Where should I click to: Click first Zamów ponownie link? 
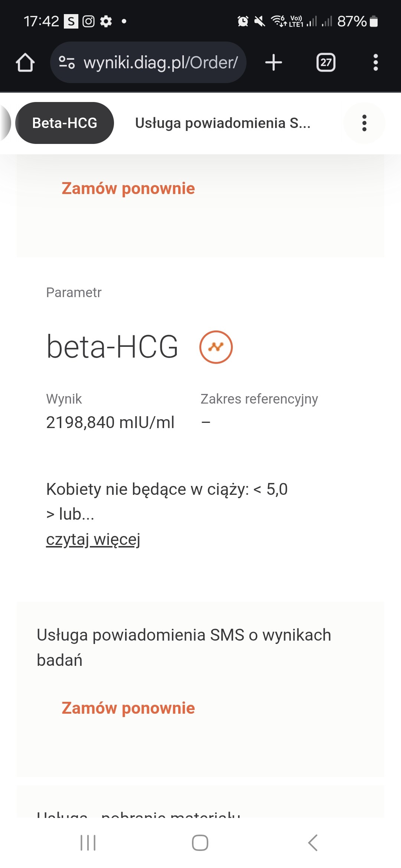point(128,188)
